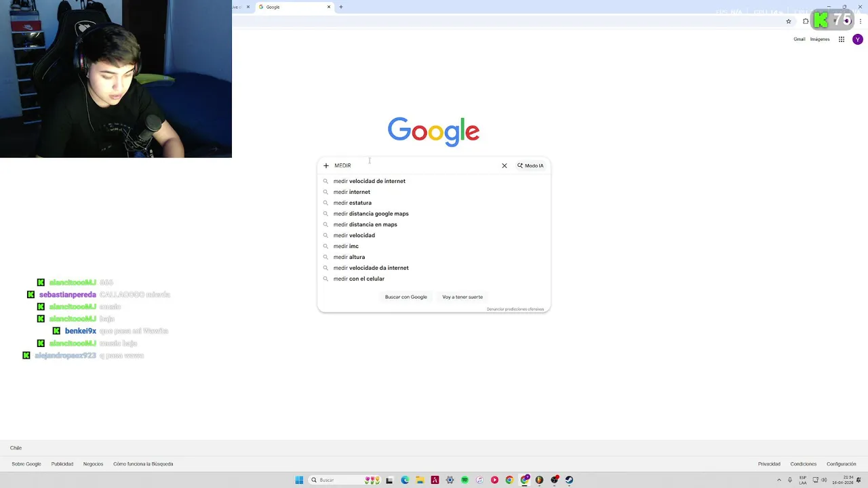Open Imágenes link
868x488 pixels.
[x=820, y=39]
